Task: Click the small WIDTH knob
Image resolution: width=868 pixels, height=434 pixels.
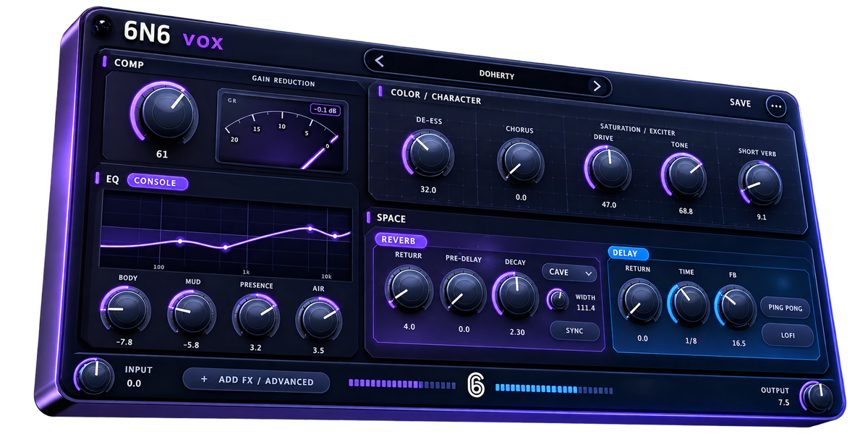Action: [x=558, y=299]
